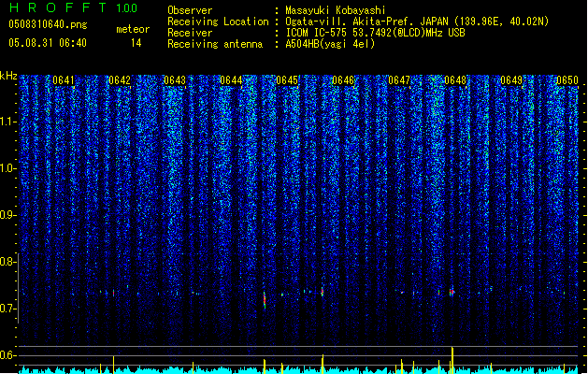Select the HROFFT 1.0.0 title text
This screenshot has width=588, height=374.
pos(73,7)
